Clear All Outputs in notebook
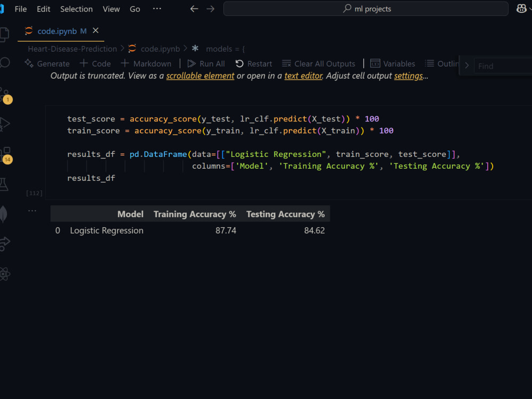Image resolution: width=532 pixels, height=399 pixels. click(x=319, y=63)
